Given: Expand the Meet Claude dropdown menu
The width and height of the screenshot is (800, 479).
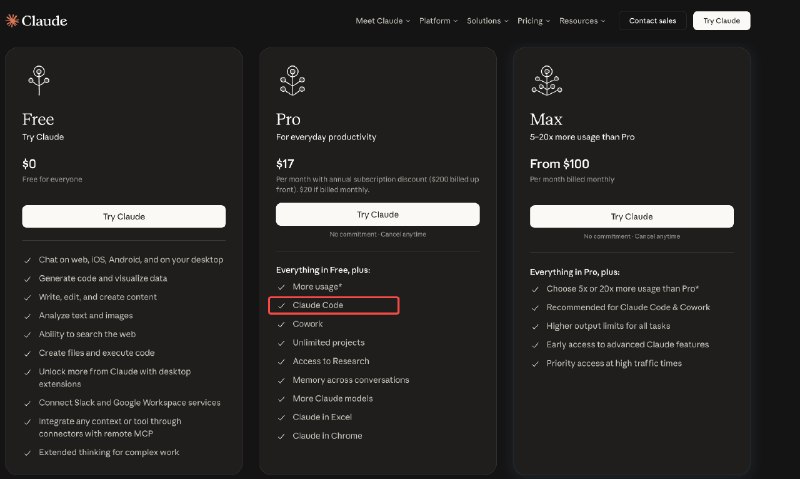Looking at the screenshot, I should point(383,21).
